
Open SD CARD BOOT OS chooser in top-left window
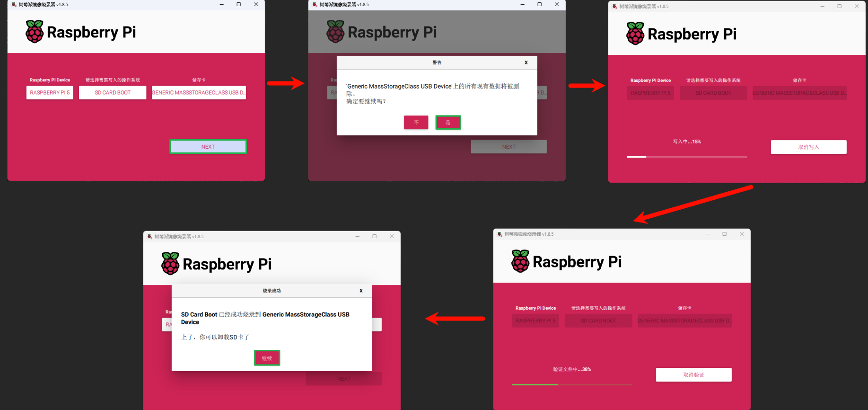click(x=113, y=93)
